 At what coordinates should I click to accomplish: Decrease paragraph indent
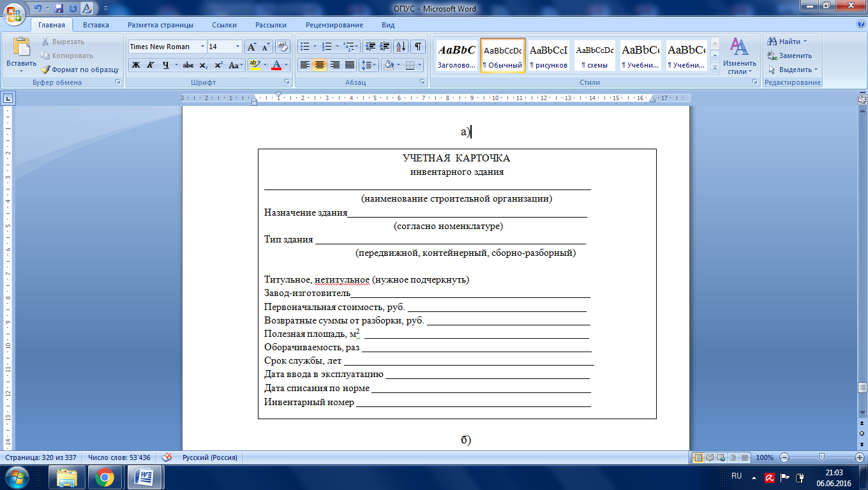point(370,47)
